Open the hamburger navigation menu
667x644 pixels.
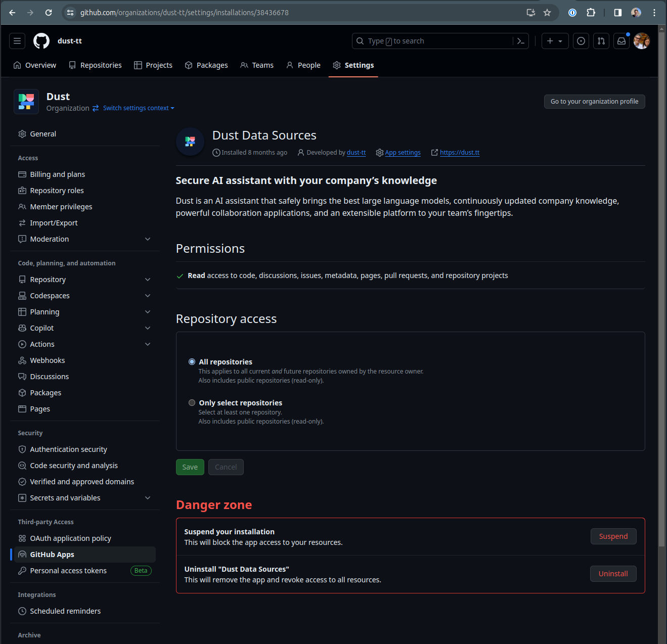click(17, 41)
